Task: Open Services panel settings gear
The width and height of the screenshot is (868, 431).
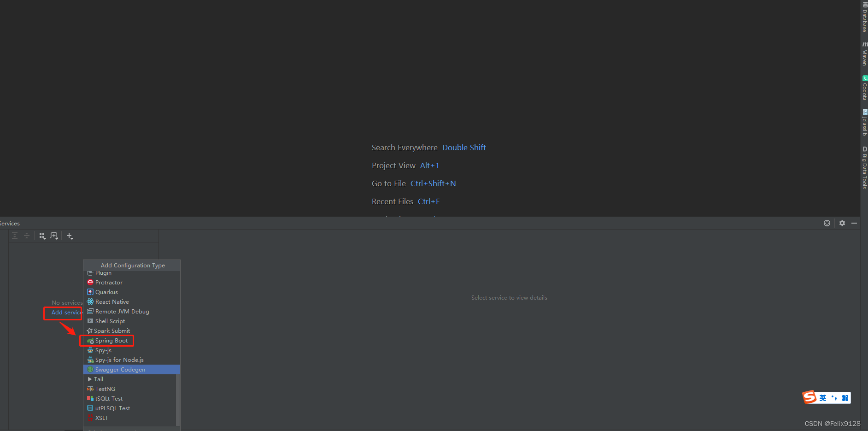Action: (x=842, y=223)
